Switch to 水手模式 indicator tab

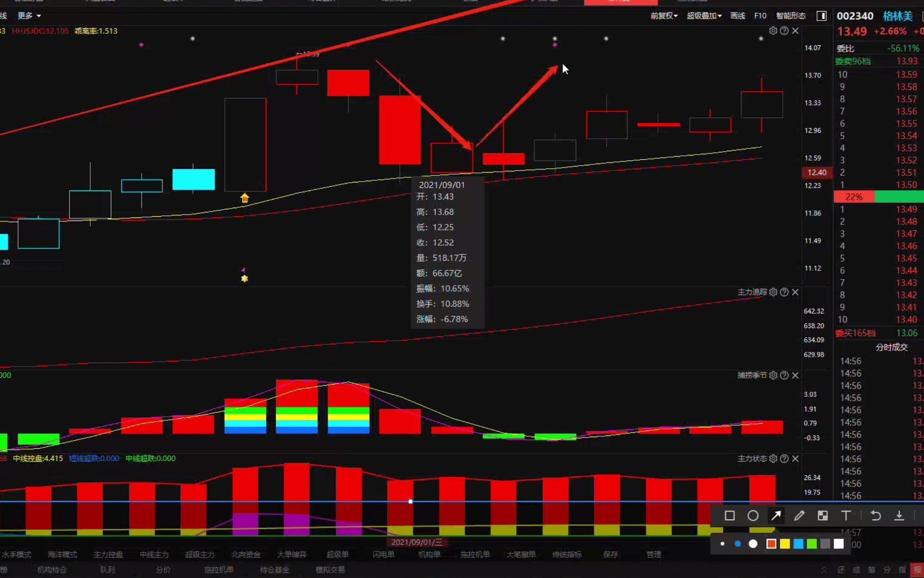click(16, 554)
